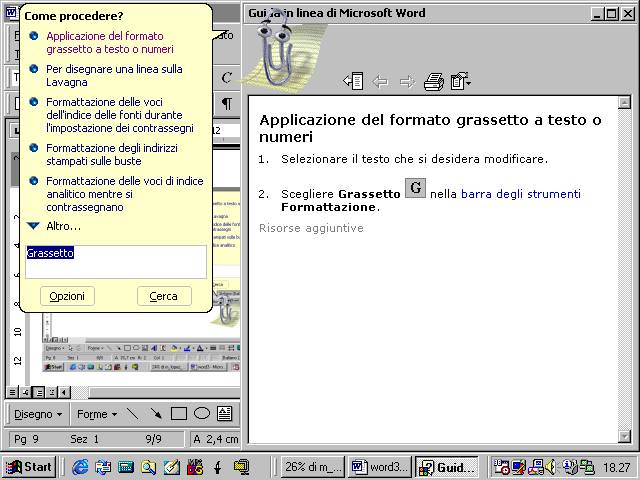
Task: Expand Altro… for more assistant topics
Action: pos(54,226)
